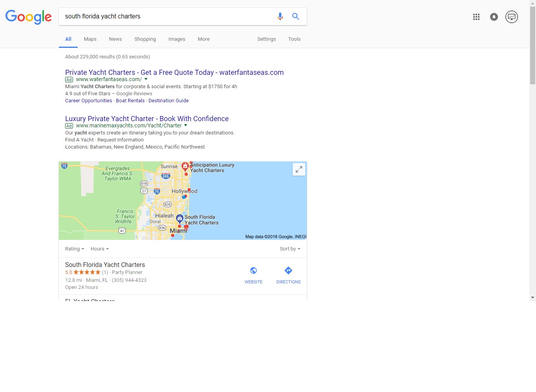Select the Anticipation Luxury Yacht Charters map pin
This screenshot has width=536, height=392.
coord(185,167)
